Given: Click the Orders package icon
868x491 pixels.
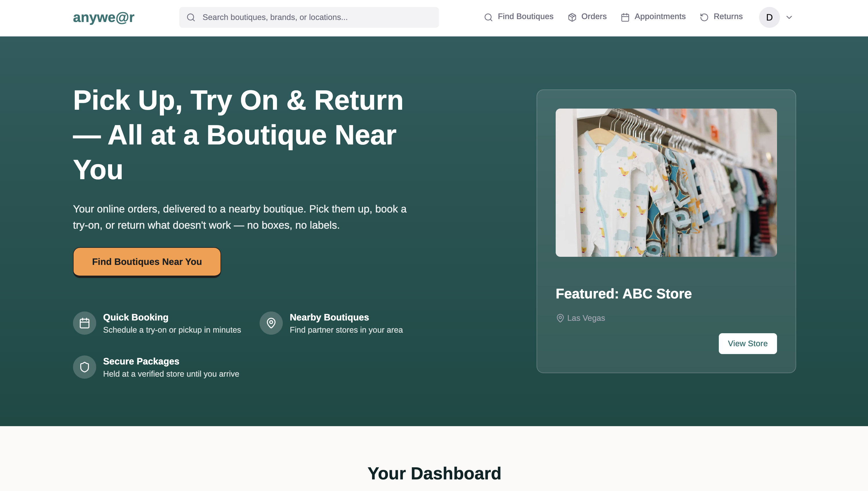Looking at the screenshot, I should click(572, 17).
